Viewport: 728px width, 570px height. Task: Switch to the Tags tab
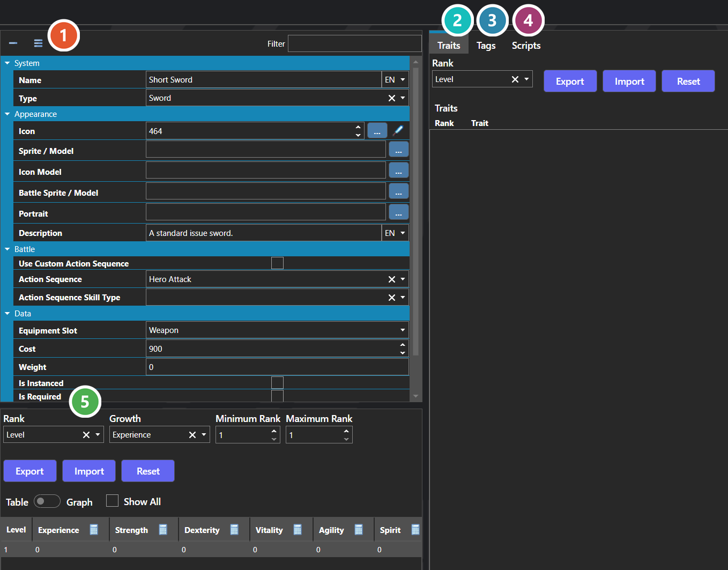tap(486, 46)
